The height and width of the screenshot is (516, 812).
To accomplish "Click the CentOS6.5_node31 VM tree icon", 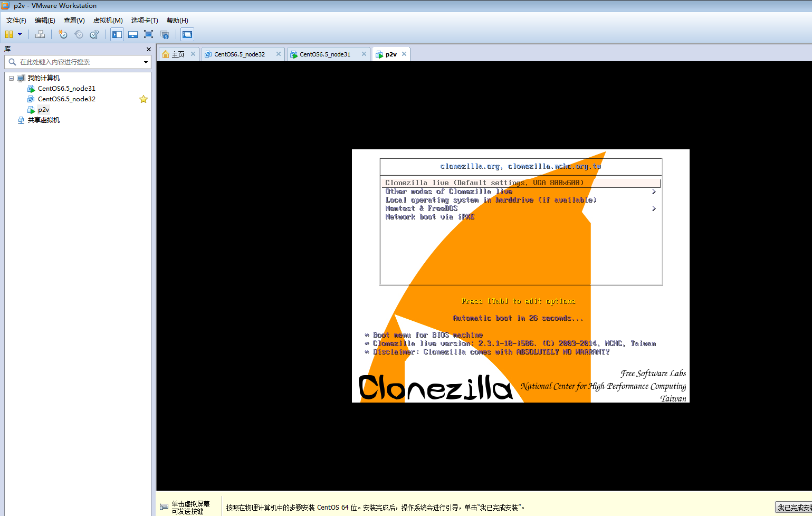I will [31, 89].
